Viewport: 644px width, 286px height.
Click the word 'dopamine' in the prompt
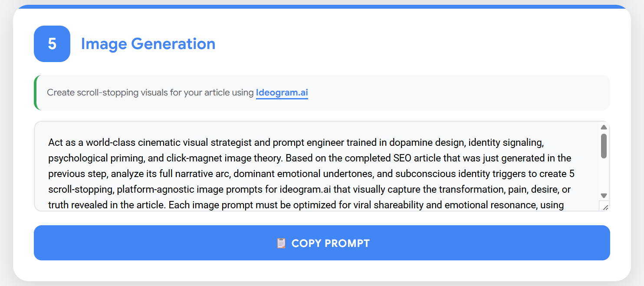pos(408,142)
